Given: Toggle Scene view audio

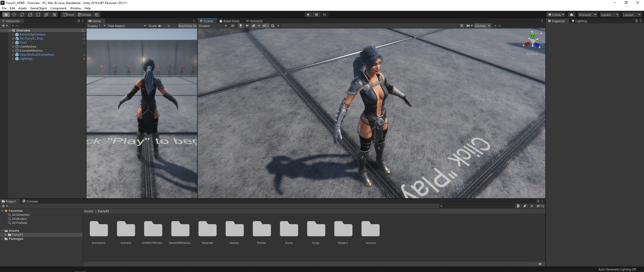Looking at the screenshot, I should pos(247,26).
